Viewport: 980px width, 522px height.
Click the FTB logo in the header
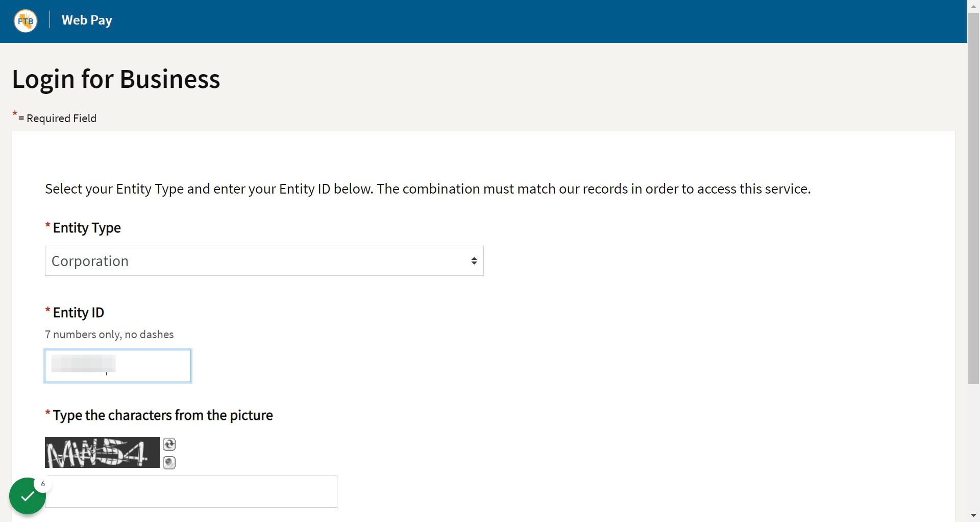(x=26, y=21)
